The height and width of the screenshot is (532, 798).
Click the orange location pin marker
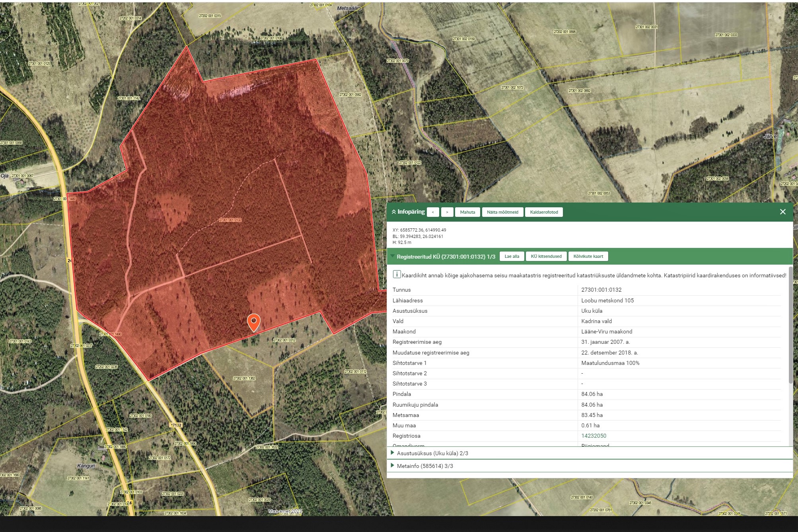coord(254,321)
